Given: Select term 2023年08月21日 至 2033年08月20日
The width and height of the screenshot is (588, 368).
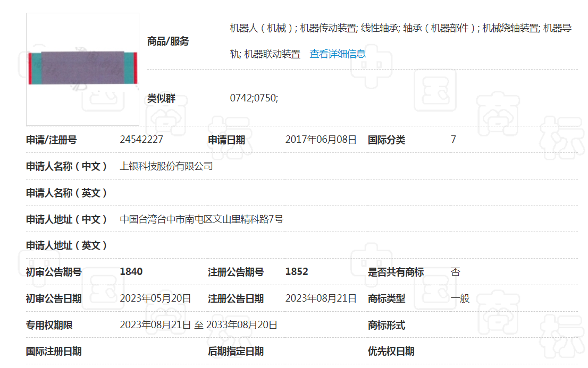Looking at the screenshot, I should [x=198, y=325].
